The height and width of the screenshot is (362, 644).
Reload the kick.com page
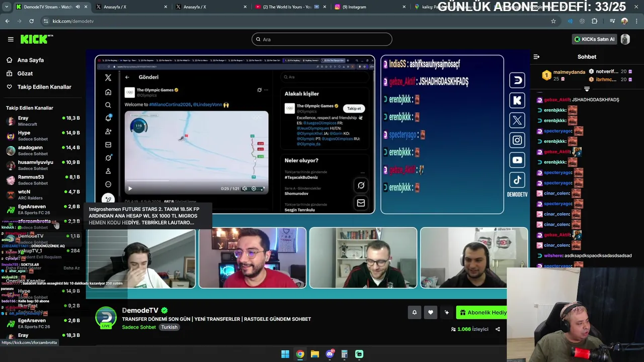coord(31,21)
